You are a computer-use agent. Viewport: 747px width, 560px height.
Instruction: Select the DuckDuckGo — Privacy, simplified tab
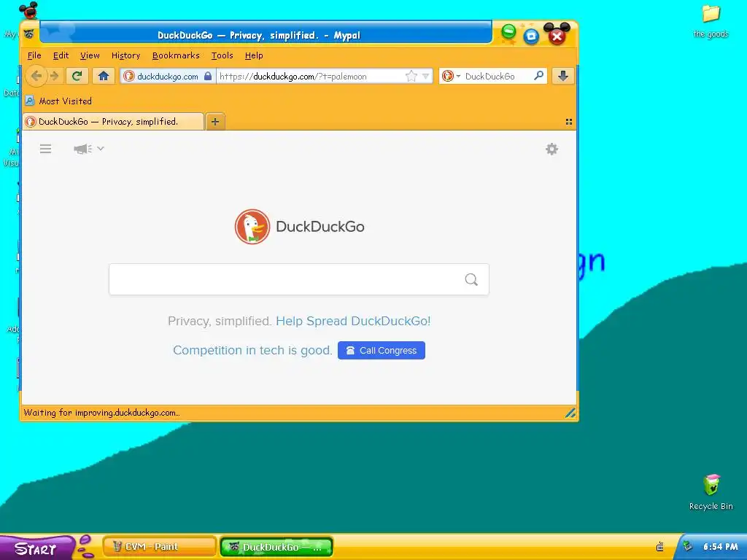[113, 122]
